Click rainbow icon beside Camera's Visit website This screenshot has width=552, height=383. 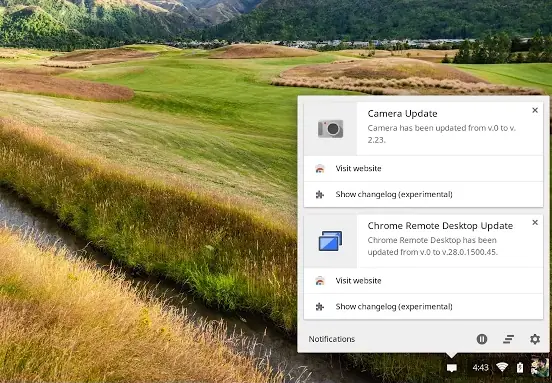point(320,169)
